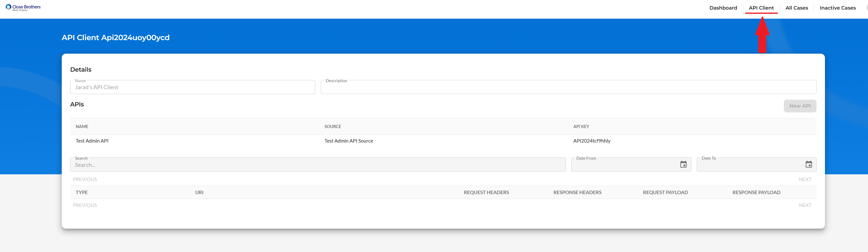
Task: Click PREVIOUS in the lower request table pagination
Action: 85,205
